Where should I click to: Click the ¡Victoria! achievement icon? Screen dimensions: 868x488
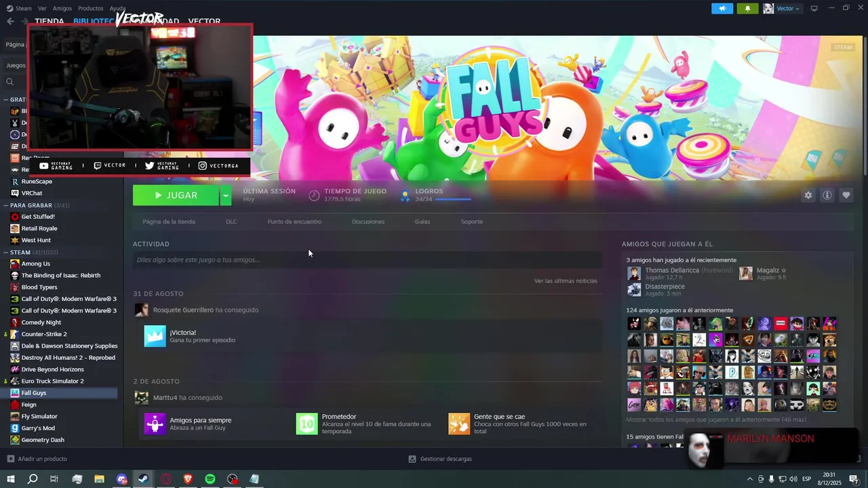tap(155, 336)
